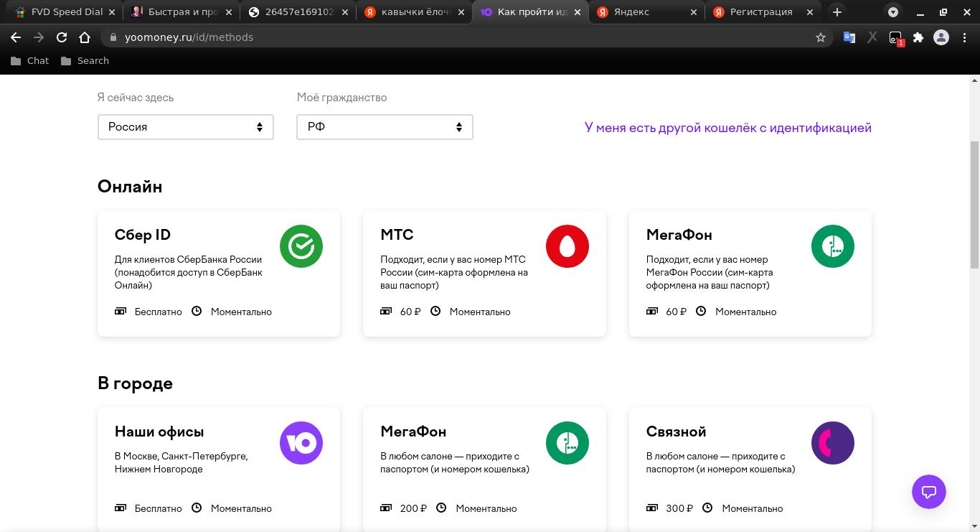Screen dimensions: 980x532
Task: Open the tab search dropdown arrow
Action: [x=892, y=12]
